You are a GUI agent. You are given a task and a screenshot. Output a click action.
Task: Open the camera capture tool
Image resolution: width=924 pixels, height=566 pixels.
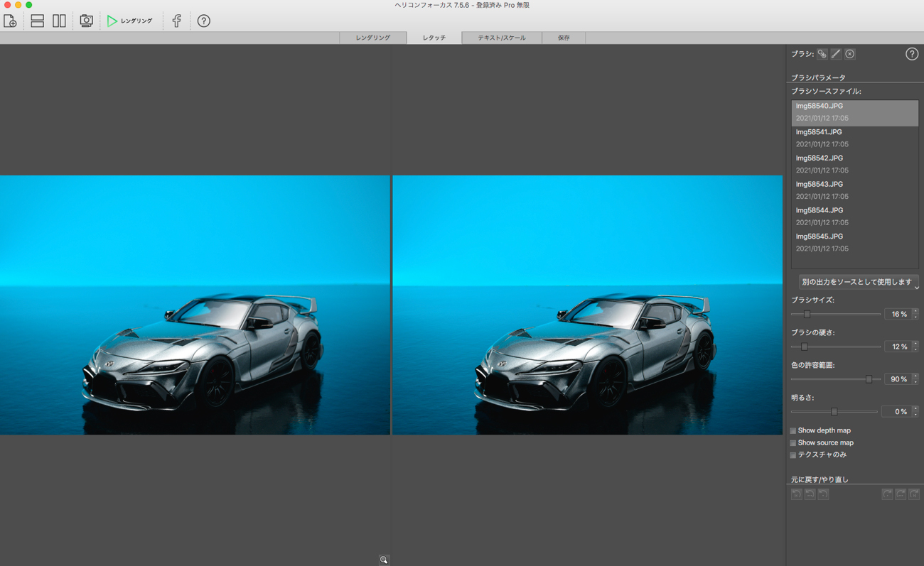(x=86, y=21)
